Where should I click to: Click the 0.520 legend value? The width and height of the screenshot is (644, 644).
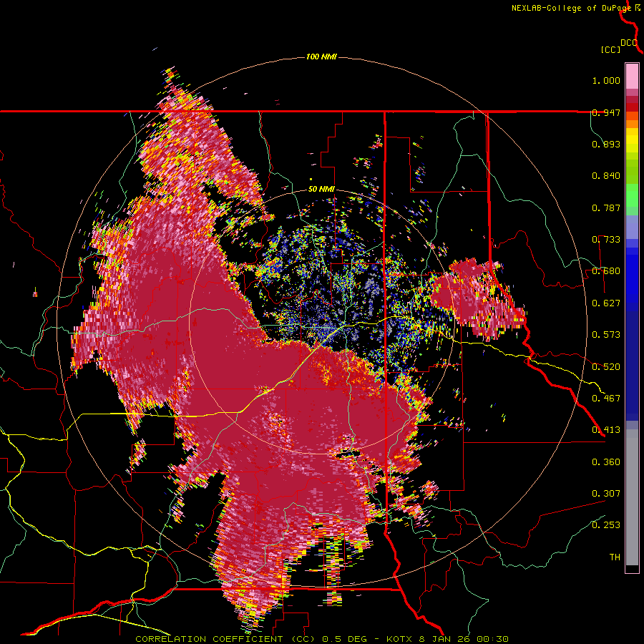pyautogui.click(x=606, y=367)
